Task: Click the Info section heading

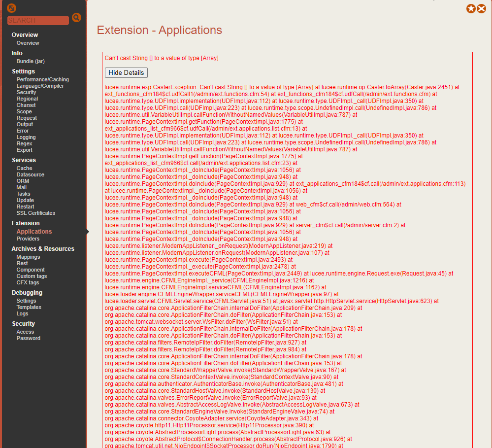Action: click(x=17, y=53)
